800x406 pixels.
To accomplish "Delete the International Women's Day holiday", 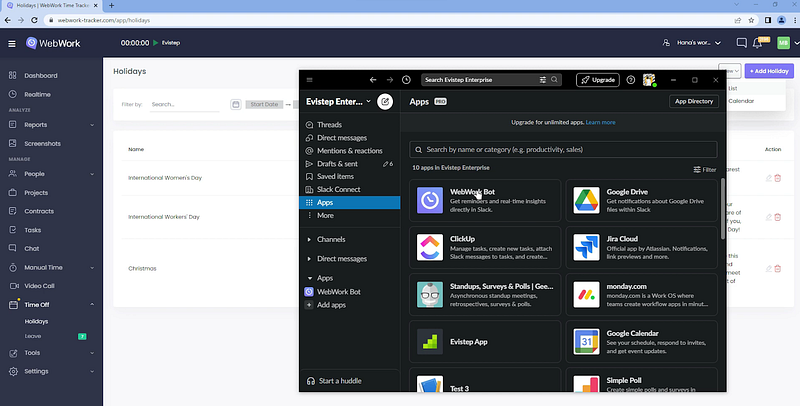I will point(778,178).
